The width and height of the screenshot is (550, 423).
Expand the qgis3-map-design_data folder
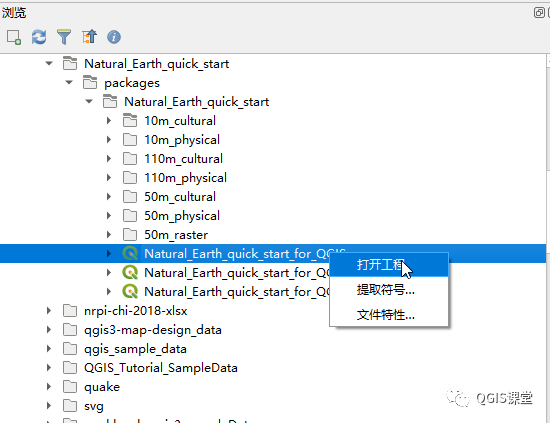coord(49,329)
